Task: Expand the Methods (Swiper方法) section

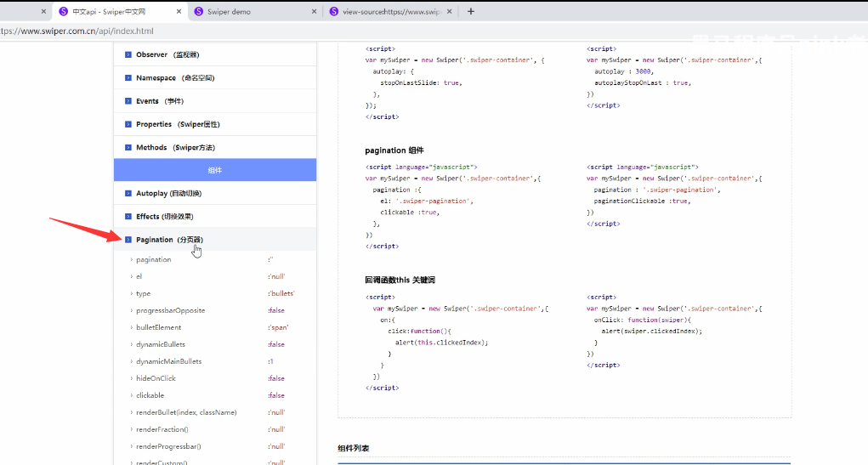Action: click(x=215, y=148)
